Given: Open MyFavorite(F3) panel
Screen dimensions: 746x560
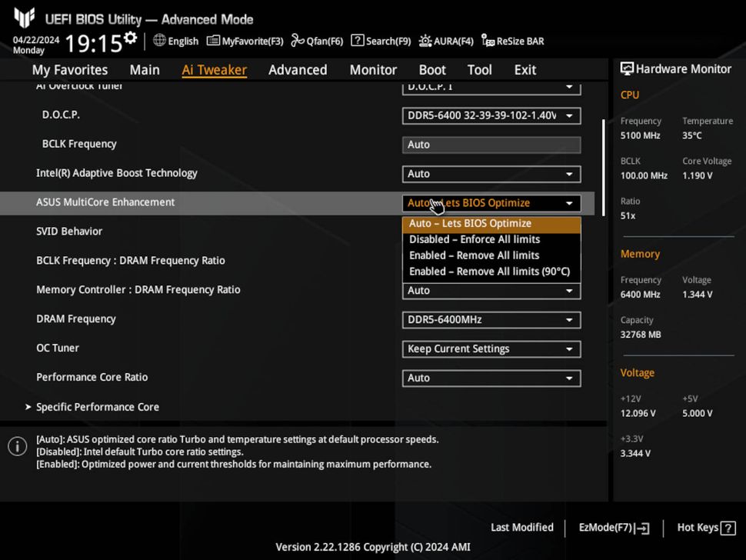Looking at the screenshot, I should [245, 41].
